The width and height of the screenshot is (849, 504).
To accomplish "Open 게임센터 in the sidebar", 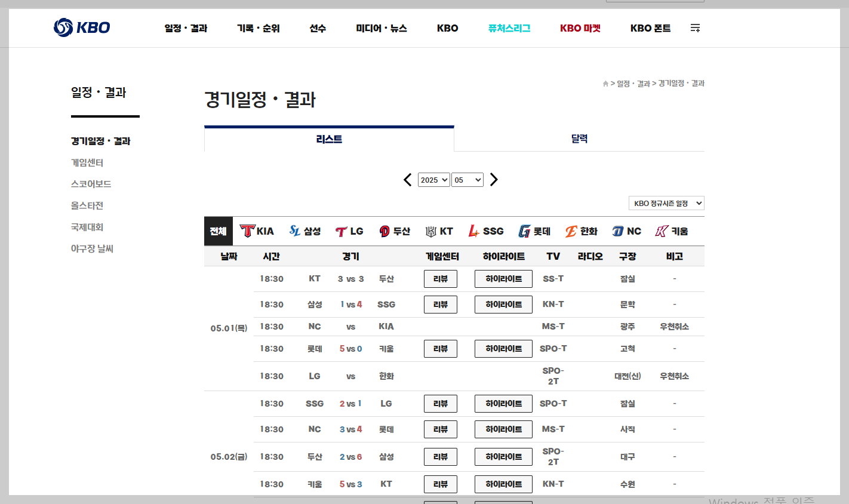I will [87, 162].
